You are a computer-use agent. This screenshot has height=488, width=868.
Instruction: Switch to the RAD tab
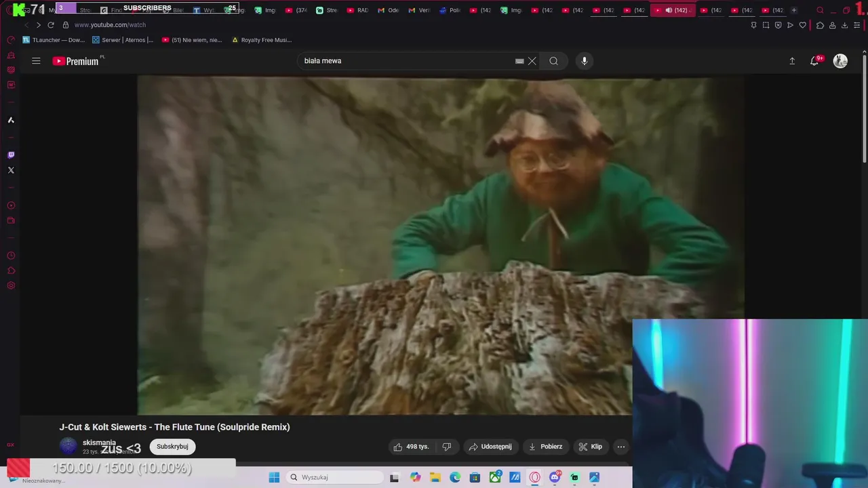358,10
